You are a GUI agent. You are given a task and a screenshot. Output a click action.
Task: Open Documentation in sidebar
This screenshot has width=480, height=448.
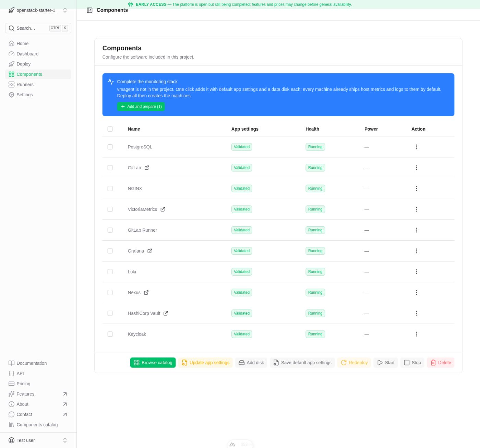[x=38, y=363]
